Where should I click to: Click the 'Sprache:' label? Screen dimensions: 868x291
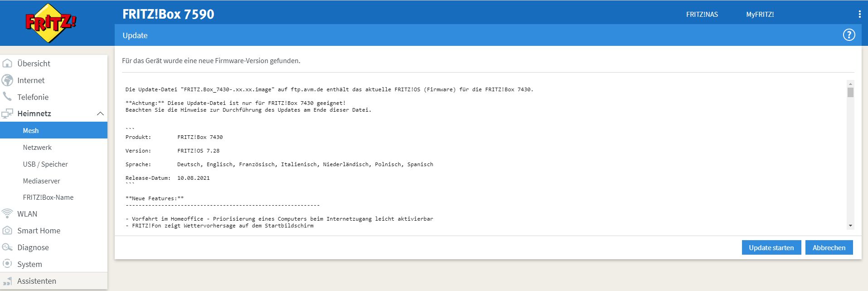pyautogui.click(x=138, y=164)
